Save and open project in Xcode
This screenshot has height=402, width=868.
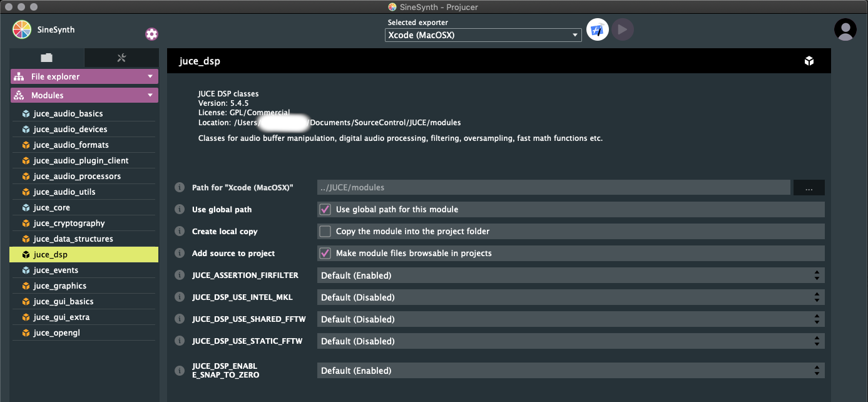coord(598,29)
